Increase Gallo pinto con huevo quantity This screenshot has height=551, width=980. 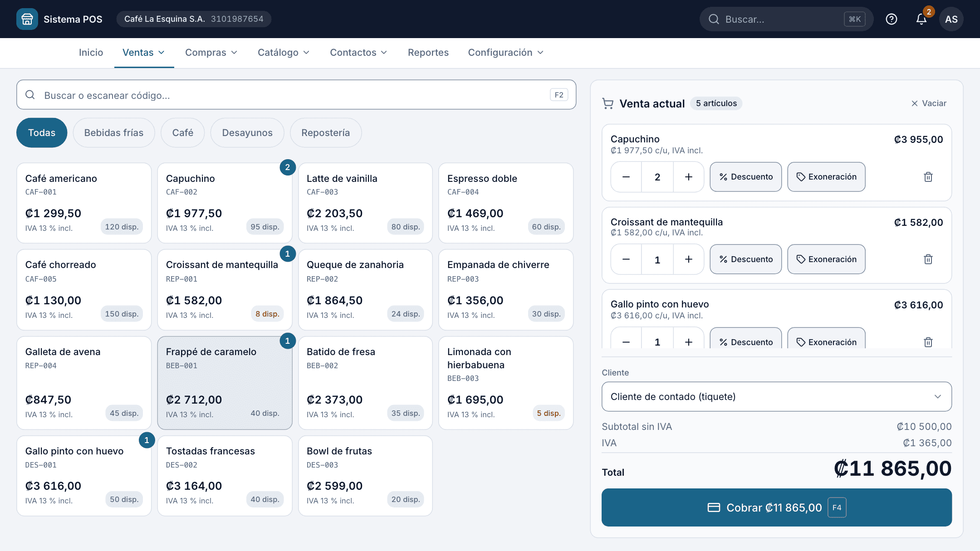(689, 342)
